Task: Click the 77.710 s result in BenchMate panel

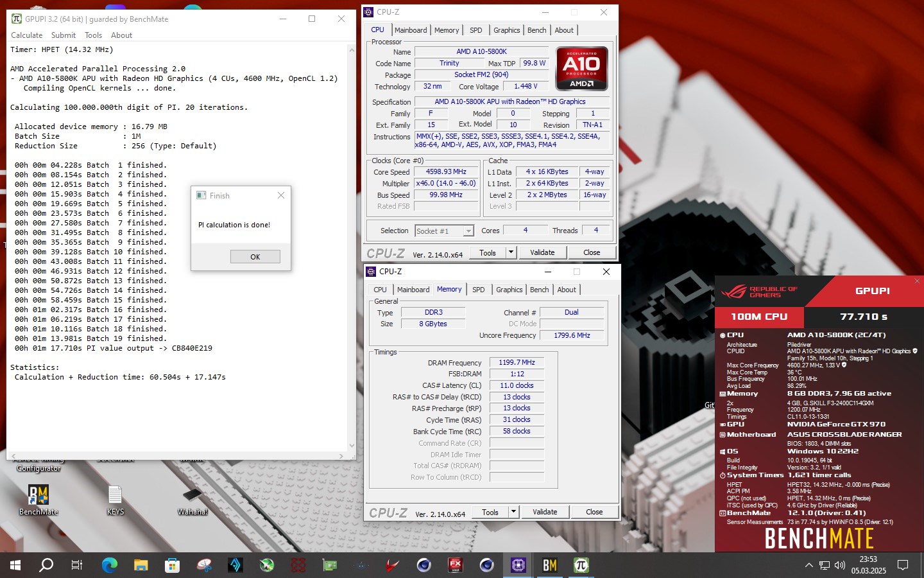Action: pos(864,317)
